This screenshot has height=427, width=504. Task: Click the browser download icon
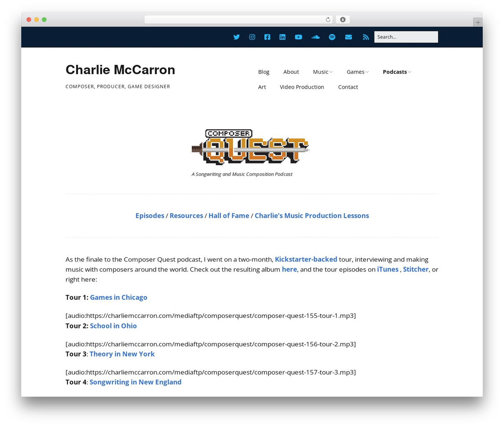click(343, 20)
